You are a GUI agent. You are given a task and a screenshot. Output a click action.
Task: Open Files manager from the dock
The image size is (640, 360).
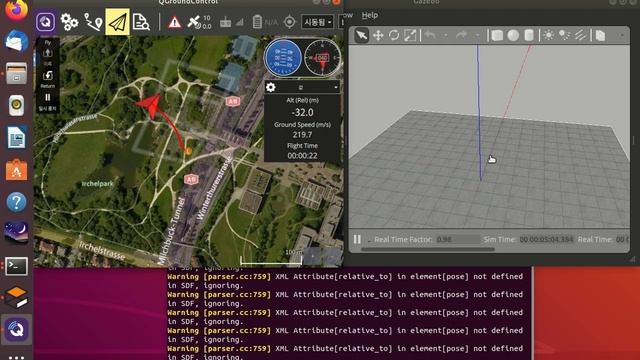[x=16, y=74]
